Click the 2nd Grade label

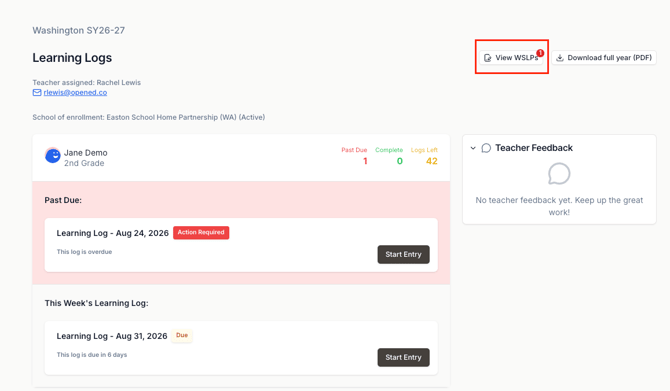click(x=84, y=163)
